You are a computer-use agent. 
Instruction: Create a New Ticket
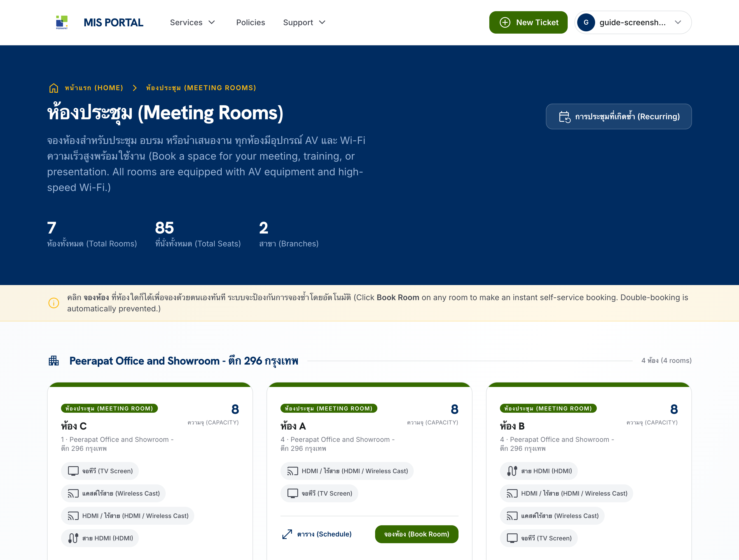tap(528, 22)
